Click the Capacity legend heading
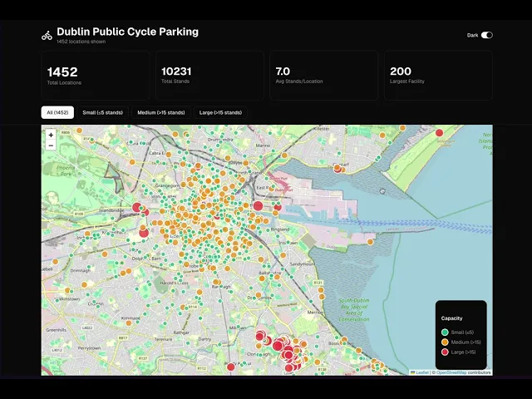Image resolution: width=532 pixels, height=399 pixels. point(451,318)
